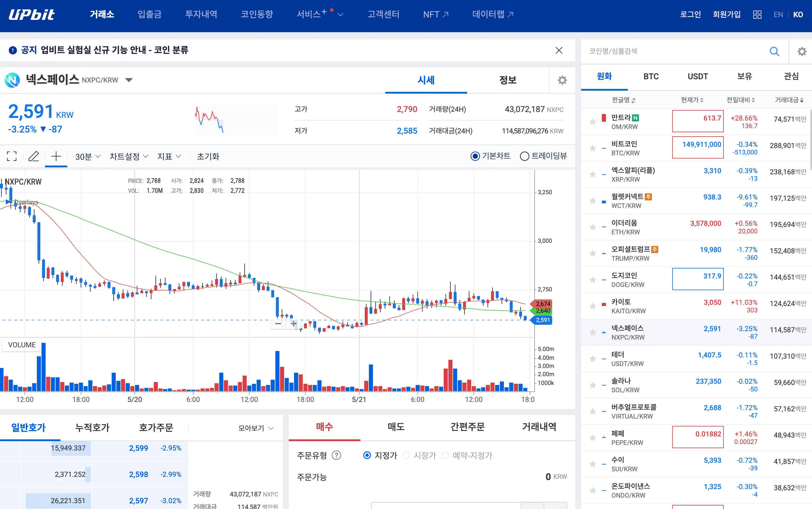The width and height of the screenshot is (812, 509).
Task: Click the 초기화 reset button
Action: pyautogui.click(x=208, y=157)
